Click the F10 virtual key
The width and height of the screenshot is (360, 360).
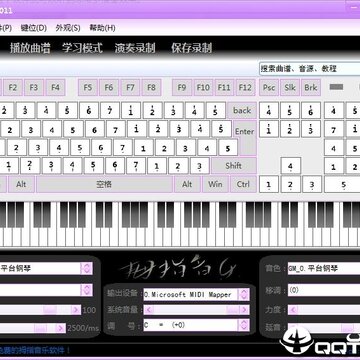tap(203, 88)
